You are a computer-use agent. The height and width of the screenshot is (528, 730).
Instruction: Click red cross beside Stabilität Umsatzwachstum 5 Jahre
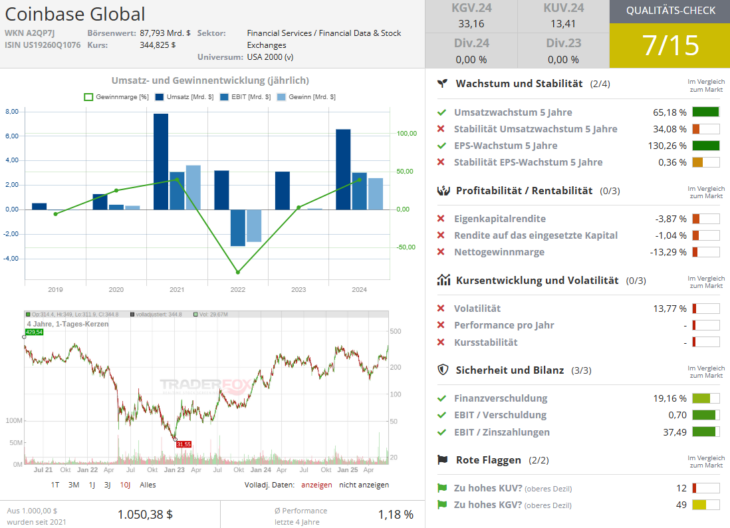(x=441, y=129)
